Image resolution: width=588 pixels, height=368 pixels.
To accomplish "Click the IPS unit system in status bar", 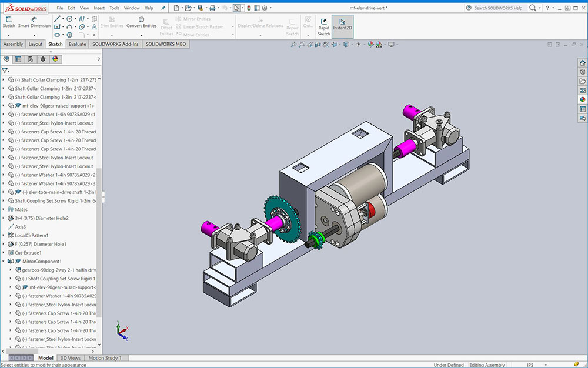I will (530, 365).
